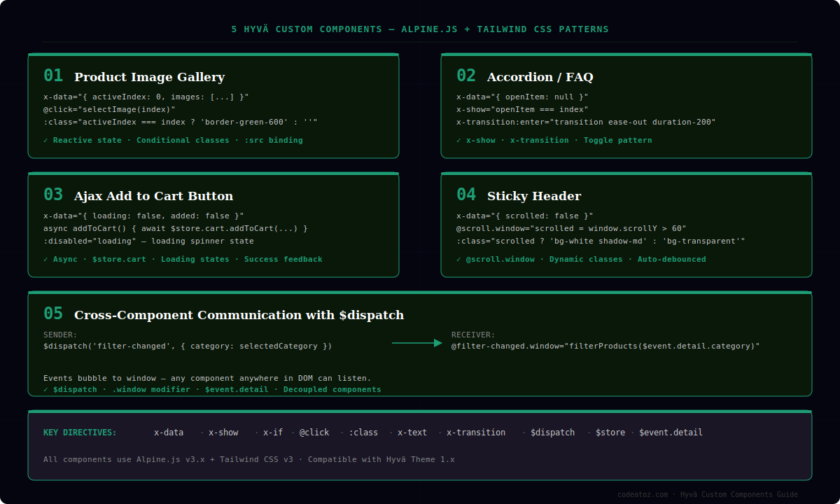Select the code line x-data="{ activeIndex: 0, images: [...] }"
Viewport: 840px width, 504px height.
(x=146, y=97)
